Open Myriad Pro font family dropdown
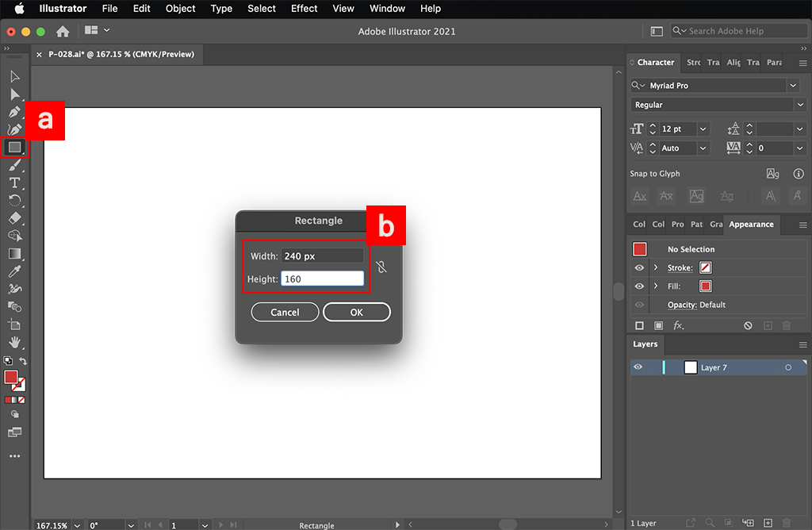This screenshot has width=812, height=530. coord(793,86)
